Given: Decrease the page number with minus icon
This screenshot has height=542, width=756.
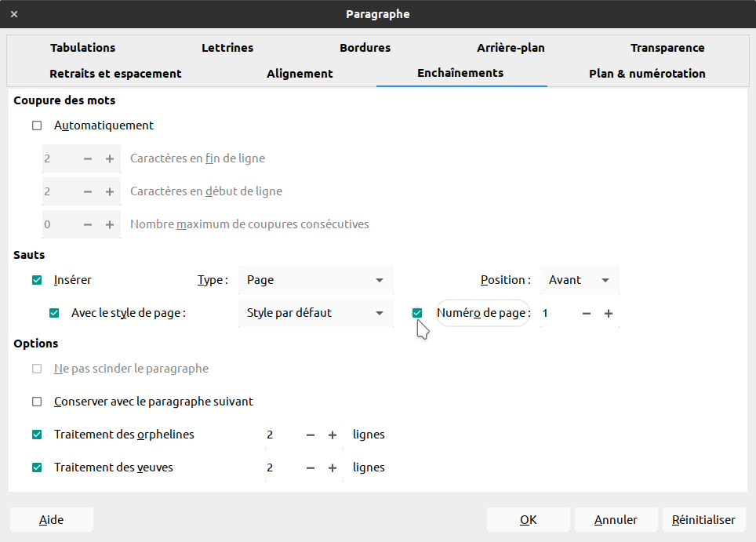Looking at the screenshot, I should (587, 314).
